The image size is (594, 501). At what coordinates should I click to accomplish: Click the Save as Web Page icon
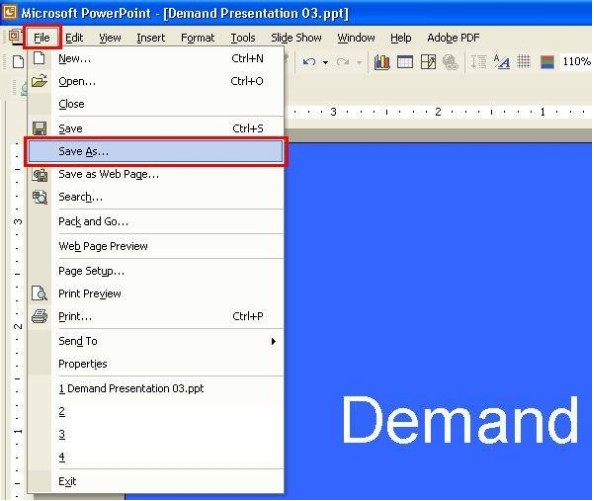coord(40,175)
